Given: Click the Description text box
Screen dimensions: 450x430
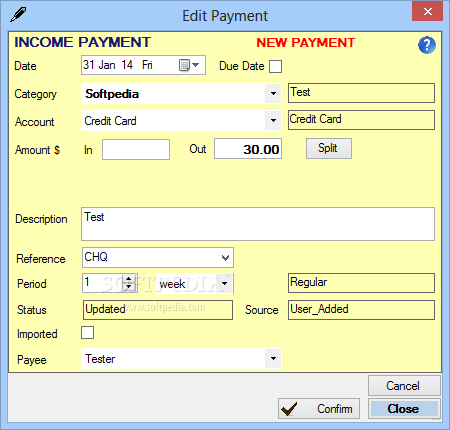Looking at the screenshot, I should 258,224.
